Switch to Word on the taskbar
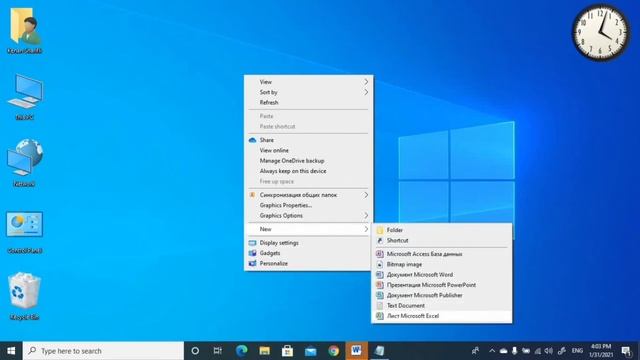The height and width of the screenshot is (360, 640). [356, 351]
